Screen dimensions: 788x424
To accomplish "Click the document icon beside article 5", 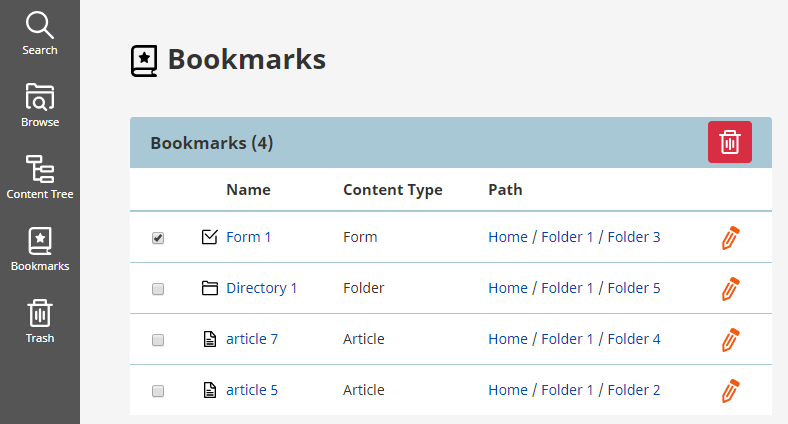I will click(210, 390).
